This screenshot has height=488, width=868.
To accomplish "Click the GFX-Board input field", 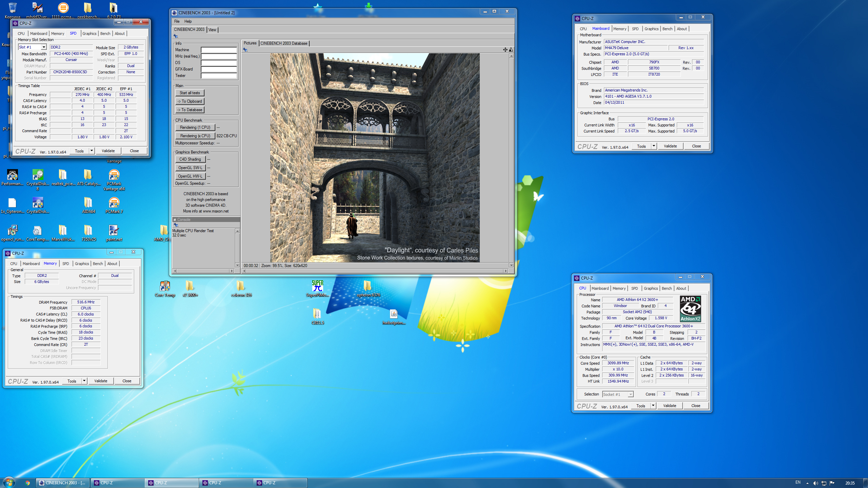I will (219, 69).
